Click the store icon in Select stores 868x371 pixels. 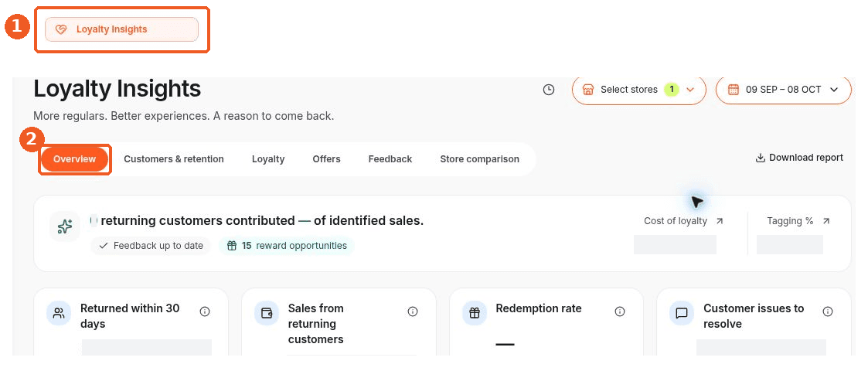coord(588,90)
